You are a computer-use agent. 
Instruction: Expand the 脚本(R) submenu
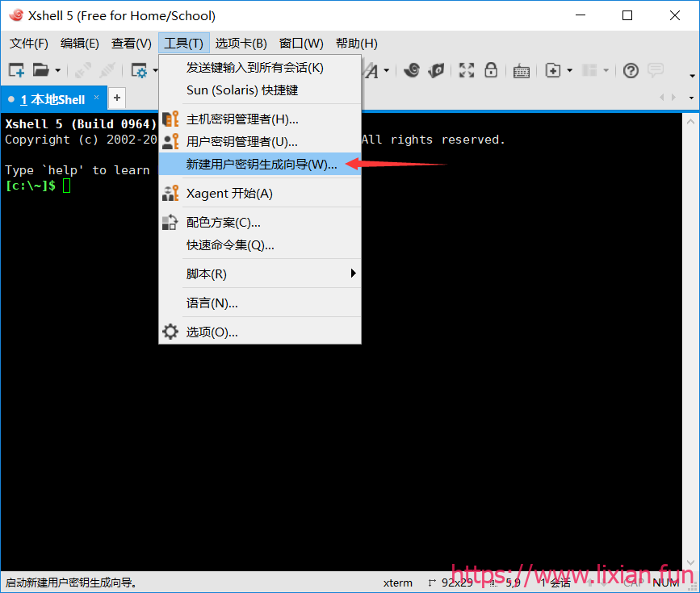click(260, 274)
